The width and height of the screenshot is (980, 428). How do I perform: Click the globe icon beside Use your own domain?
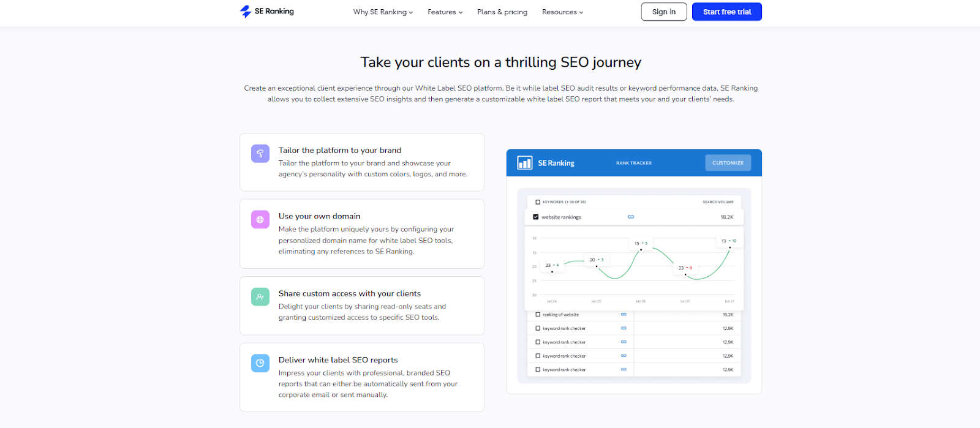pyautogui.click(x=260, y=219)
